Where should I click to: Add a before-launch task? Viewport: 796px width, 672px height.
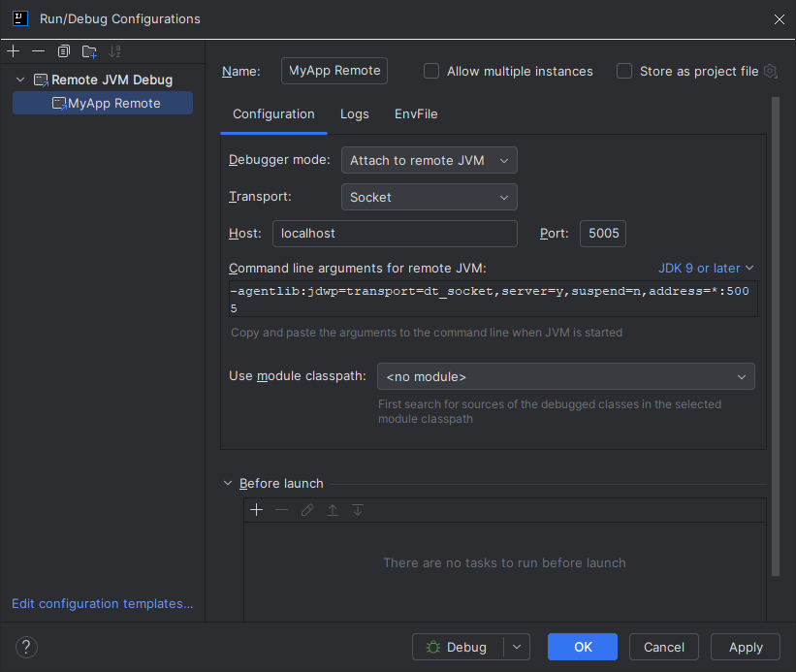tap(256, 509)
